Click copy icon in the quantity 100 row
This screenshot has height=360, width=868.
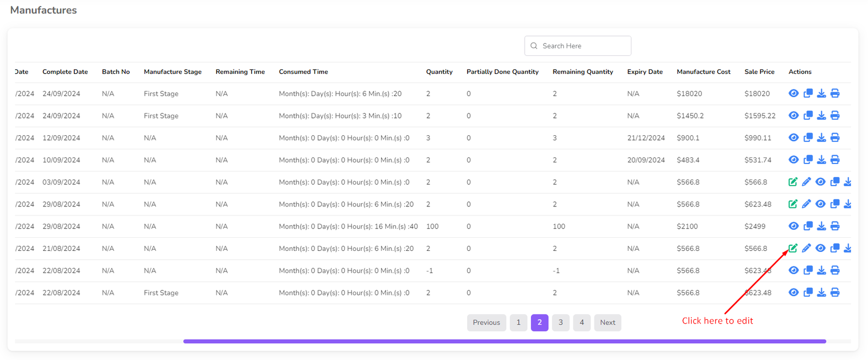pos(808,226)
